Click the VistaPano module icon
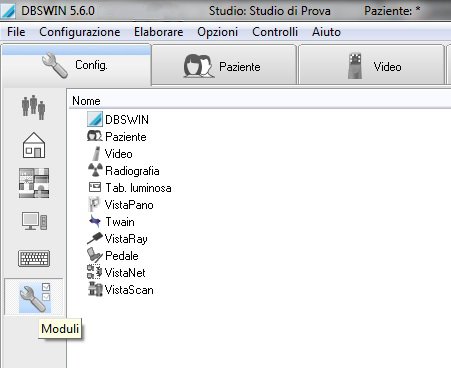451x368 pixels. coord(94,204)
